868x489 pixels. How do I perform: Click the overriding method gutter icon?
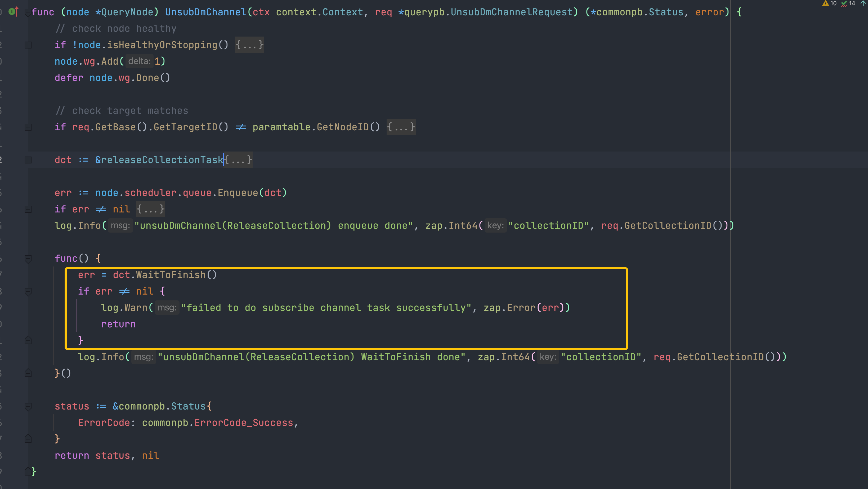[x=12, y=12]
